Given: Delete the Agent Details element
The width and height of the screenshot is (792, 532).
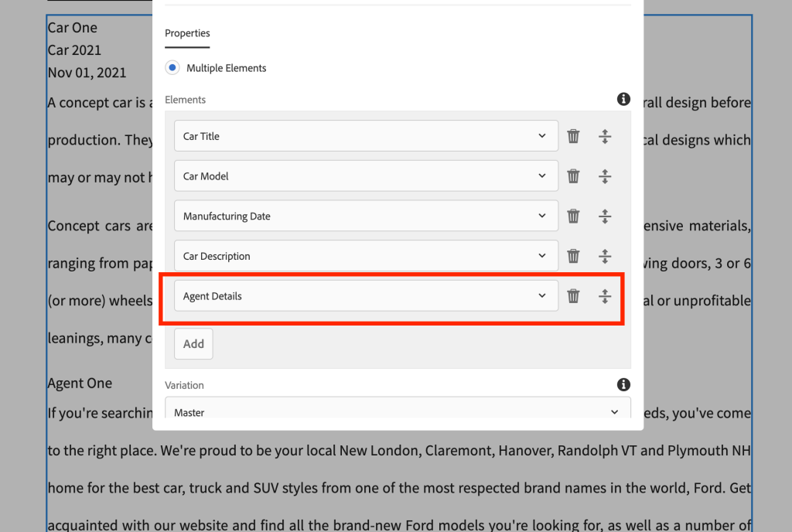Looking at the screenshot, I should pos(573,296).
